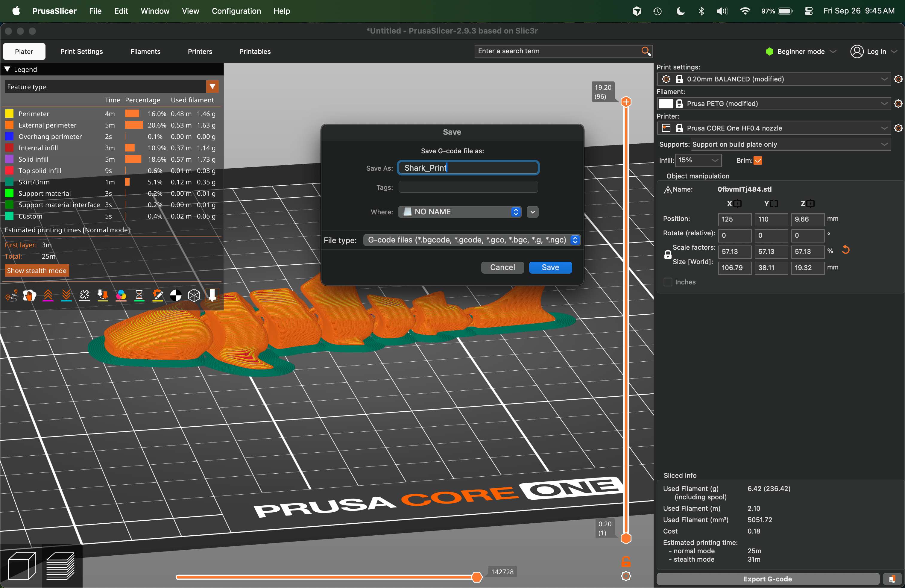This screenshot has height=588, width=905.
Task: Click search magnifier icon
Action: coord(646,51)
